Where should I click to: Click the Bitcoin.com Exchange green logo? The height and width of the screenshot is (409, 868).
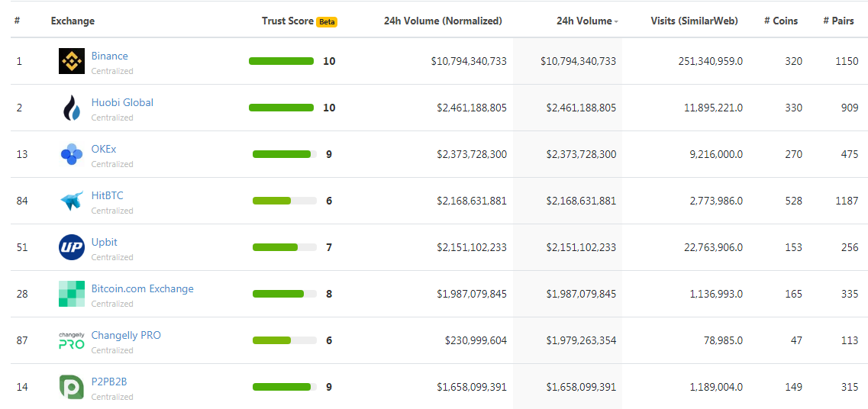pos(72,294)
